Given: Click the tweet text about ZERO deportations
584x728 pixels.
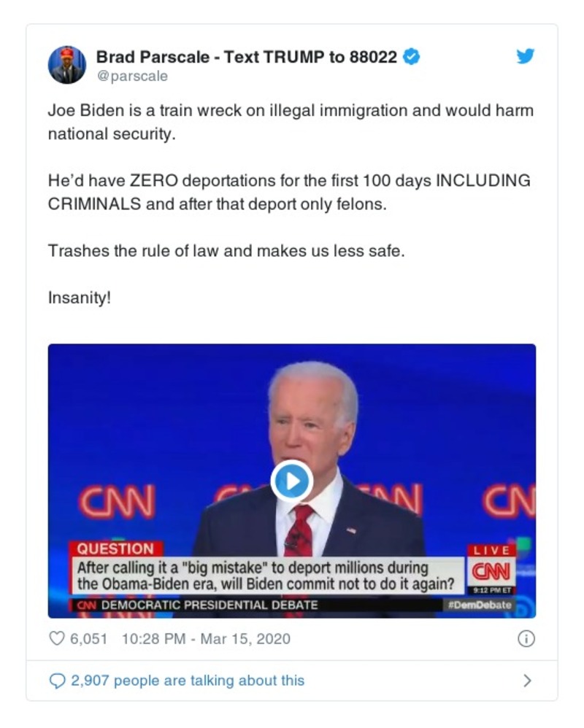Looking at the screenshot, I should tap(289, 193).
